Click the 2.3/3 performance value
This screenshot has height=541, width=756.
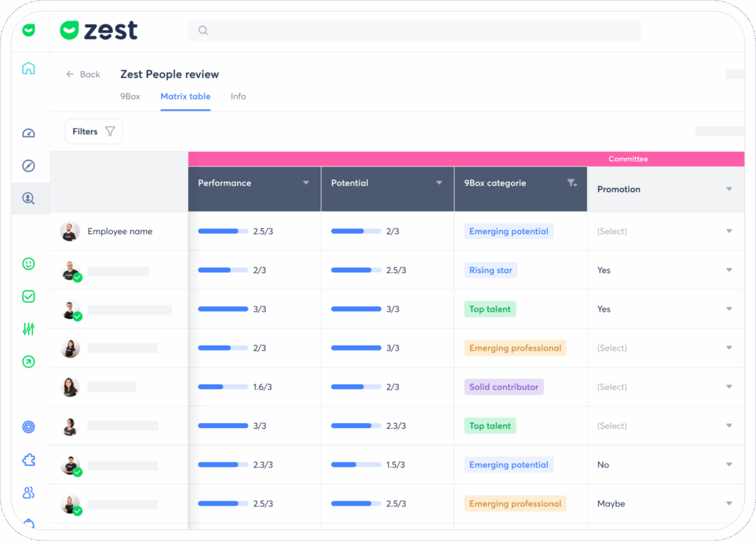click(x=263, y=465)
